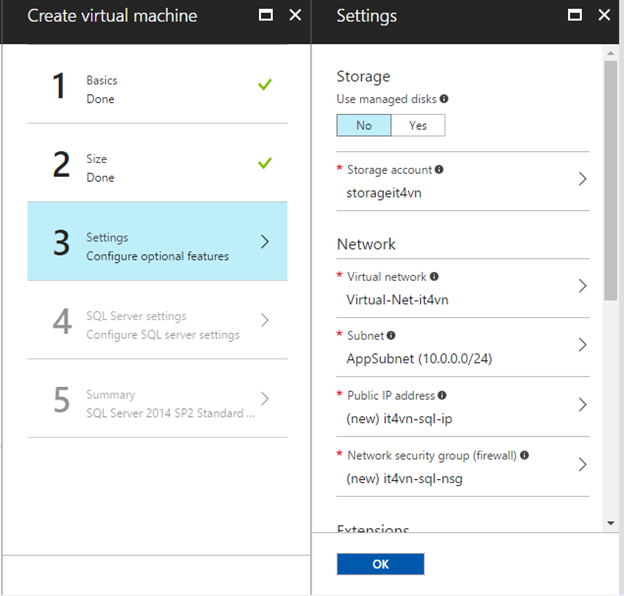The width and height of the screenshot is (624, 596).
Task: Expand Storage account storageit4vn chevron
Action: [x=582, y=180]
